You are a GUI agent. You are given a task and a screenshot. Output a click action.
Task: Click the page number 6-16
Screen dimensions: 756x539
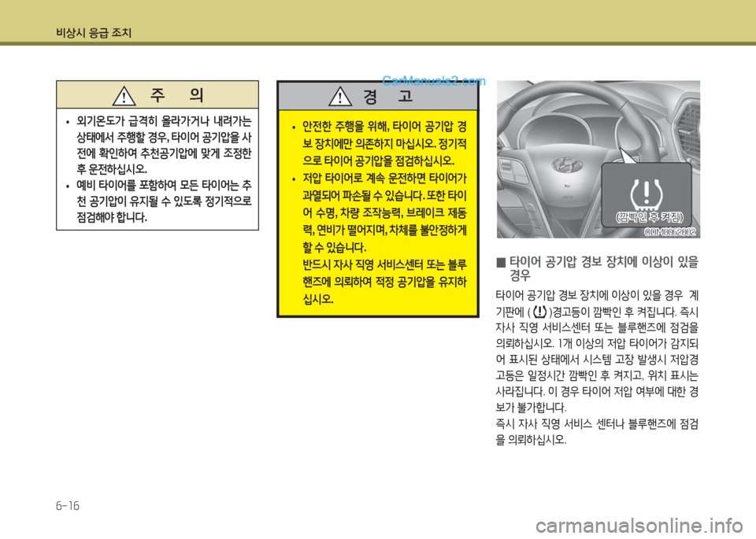click(x=68, y=506)
